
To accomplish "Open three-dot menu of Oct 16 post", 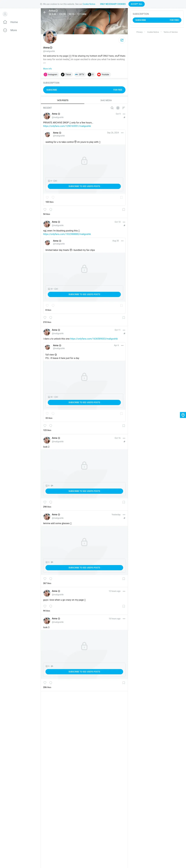I will pyautogui.click(x=124, y=438).
